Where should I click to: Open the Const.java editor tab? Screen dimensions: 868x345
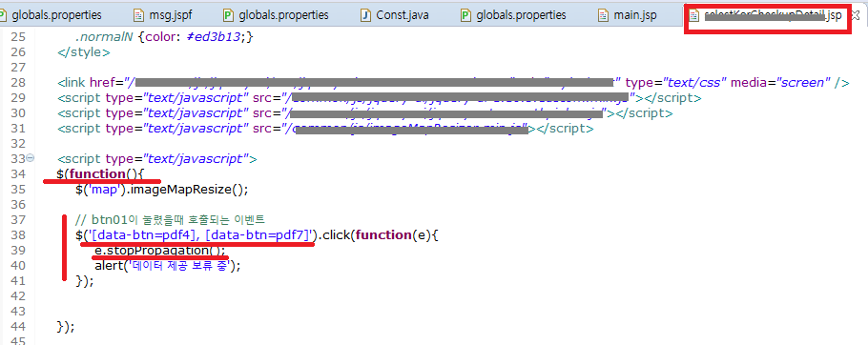pyautogui.click(x=394, y=15)
